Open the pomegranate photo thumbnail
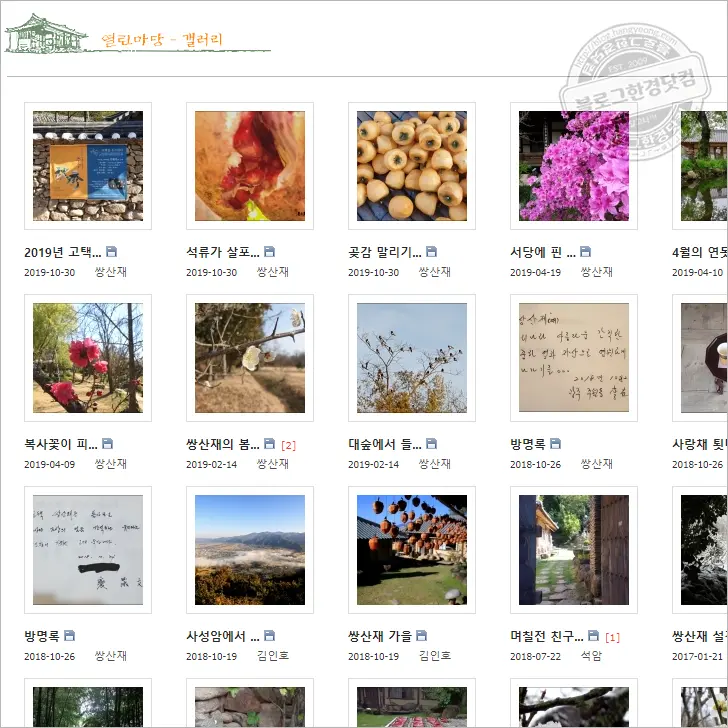 250,166
